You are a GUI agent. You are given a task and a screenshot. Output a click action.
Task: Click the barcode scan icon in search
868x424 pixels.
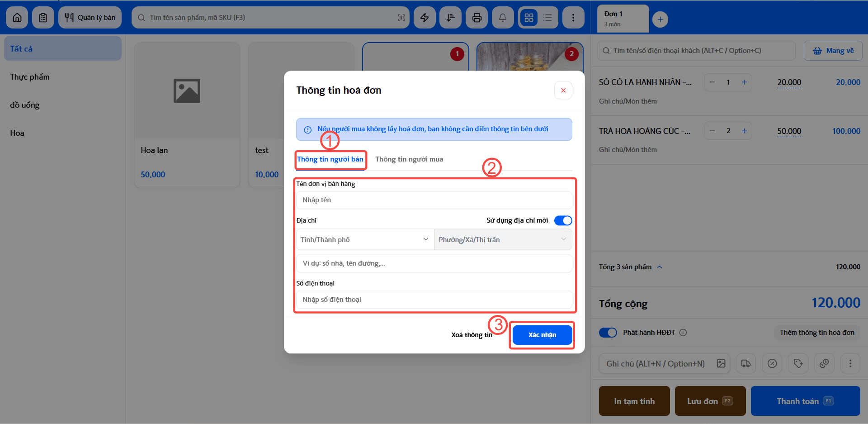(401, 18)
